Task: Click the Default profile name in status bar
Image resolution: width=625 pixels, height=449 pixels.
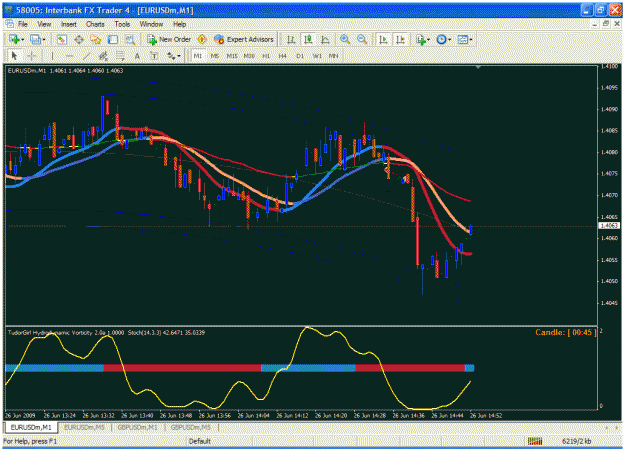Action: (199, 441)
